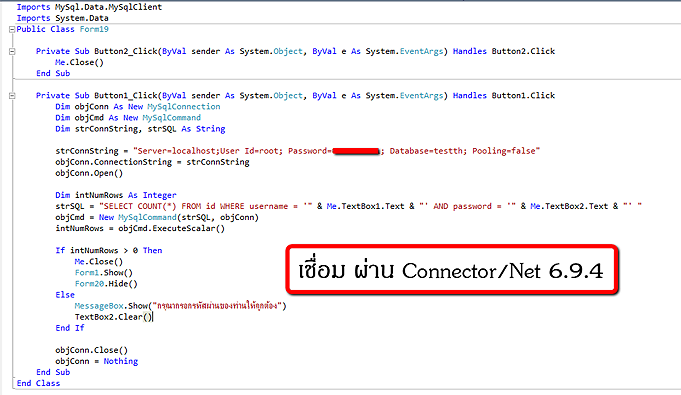This screenshot has height=395, width=681.
Task: Click "Database=testth" in the connection string
Action: [426, 151]
